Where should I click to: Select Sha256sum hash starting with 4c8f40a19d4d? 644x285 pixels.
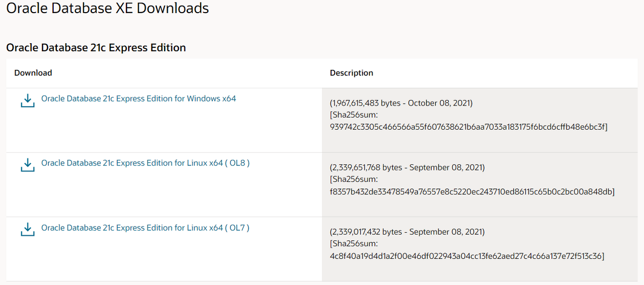pos(467,256)
